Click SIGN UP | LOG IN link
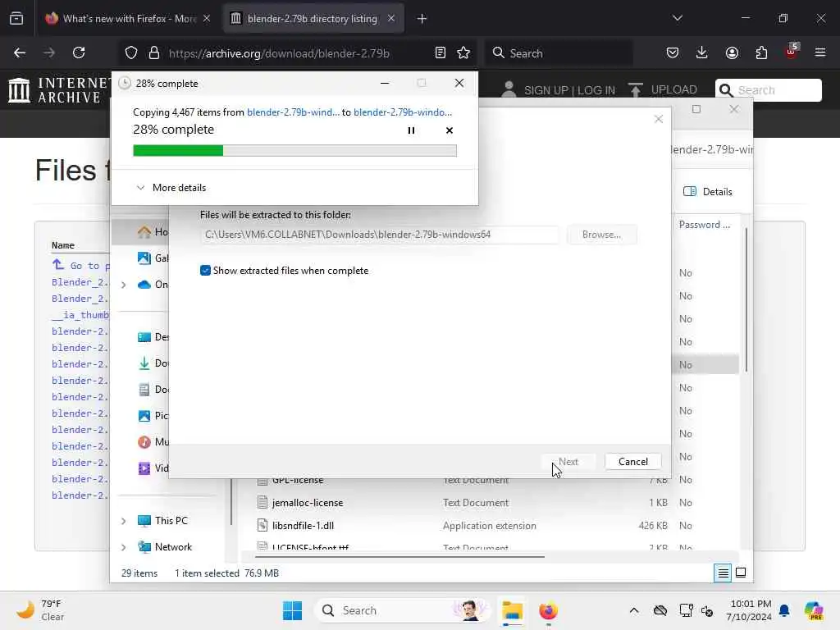840x630 pixels. 569,90
